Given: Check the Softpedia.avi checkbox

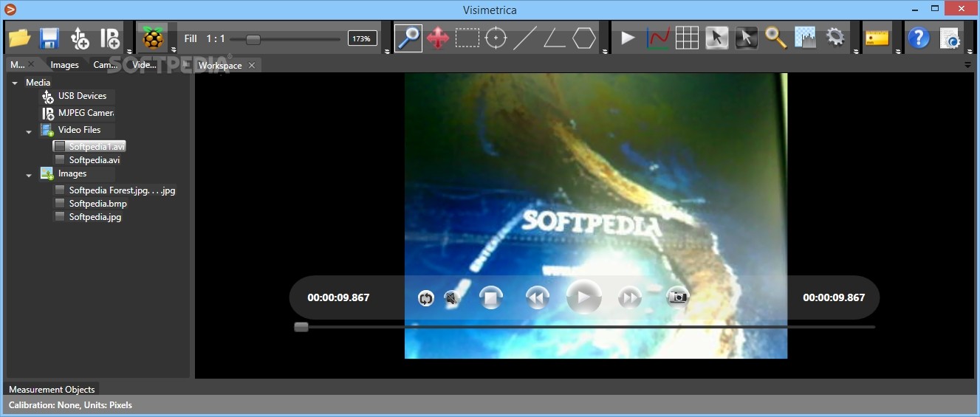Looking at the screenshot, I should [60, 159].
